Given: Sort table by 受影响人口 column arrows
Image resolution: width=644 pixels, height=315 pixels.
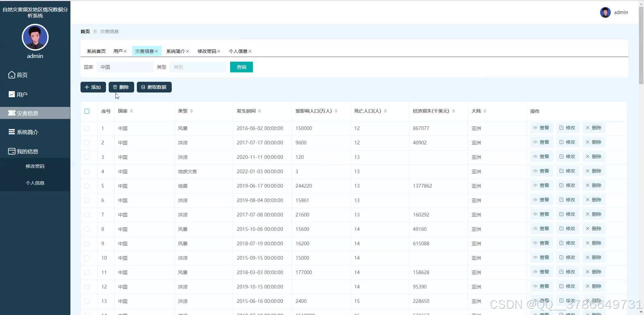Looking at the screenshot, I should point(336,111).
